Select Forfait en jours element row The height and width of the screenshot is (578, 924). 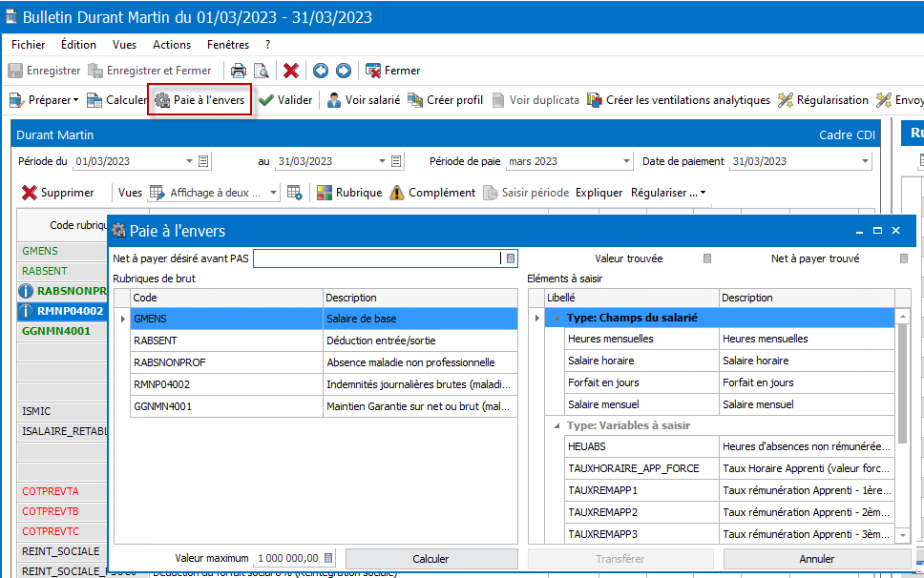729,382
